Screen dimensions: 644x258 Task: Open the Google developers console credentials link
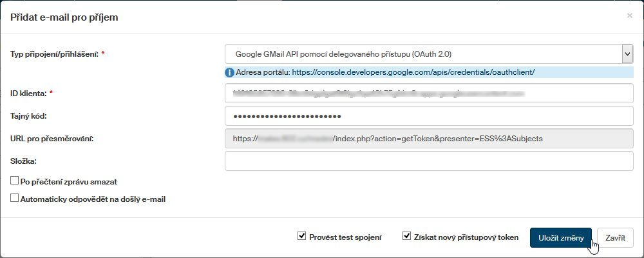pos(413,72)
